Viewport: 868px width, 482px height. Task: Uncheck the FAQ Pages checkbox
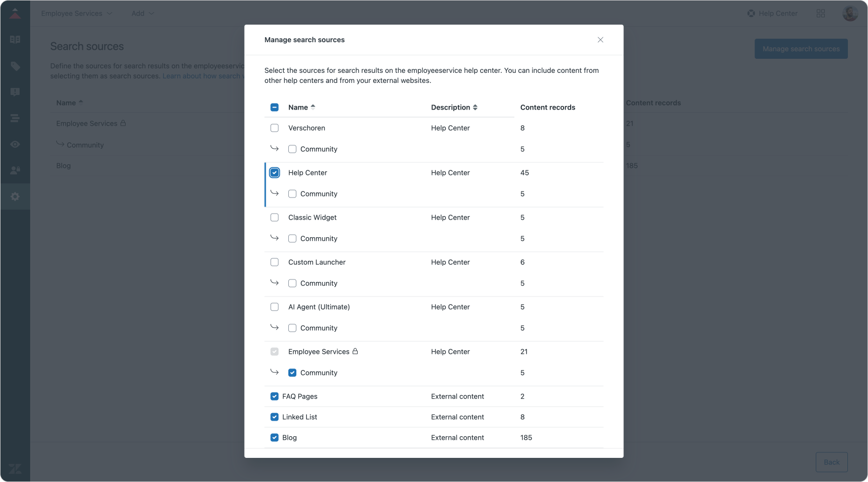point(274,397)
